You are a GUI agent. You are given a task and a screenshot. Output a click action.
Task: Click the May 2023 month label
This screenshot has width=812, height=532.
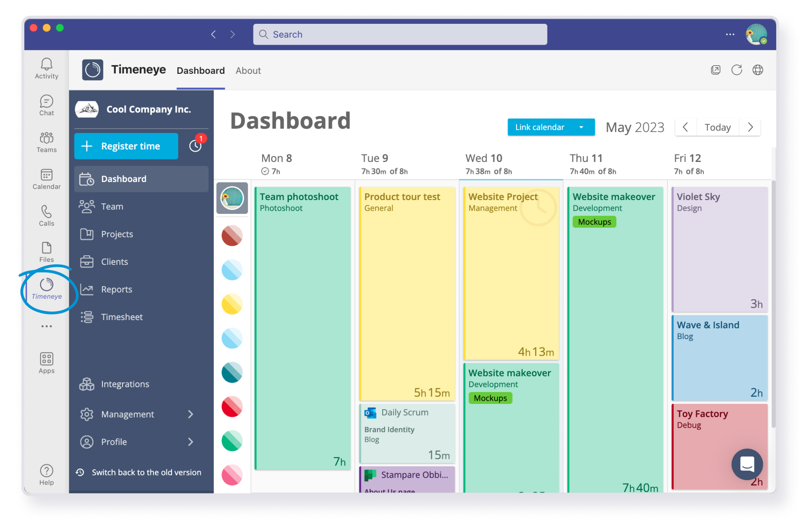click(635, 128)
